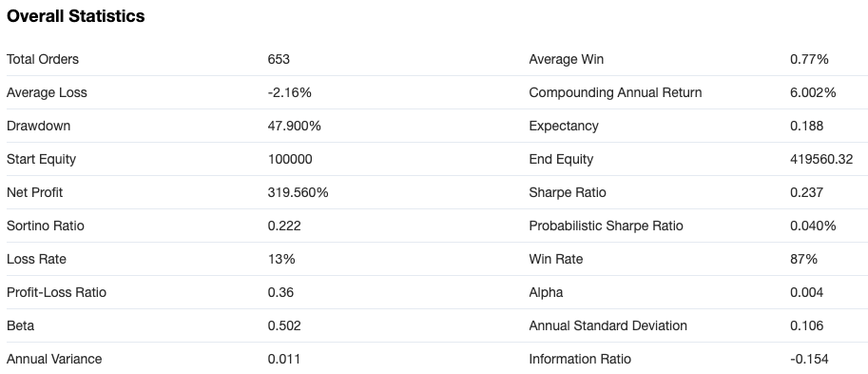Select the Profit-Loss Ratio label
This screenshot has height=374, width=868.
pos(56,292)
